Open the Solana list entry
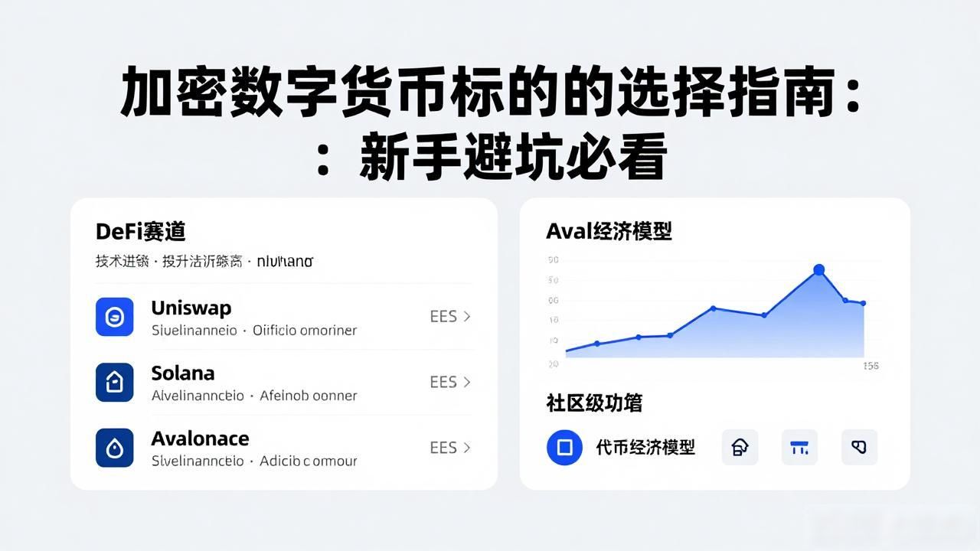The width and height of the screenshot is (980, 551). 284,383
